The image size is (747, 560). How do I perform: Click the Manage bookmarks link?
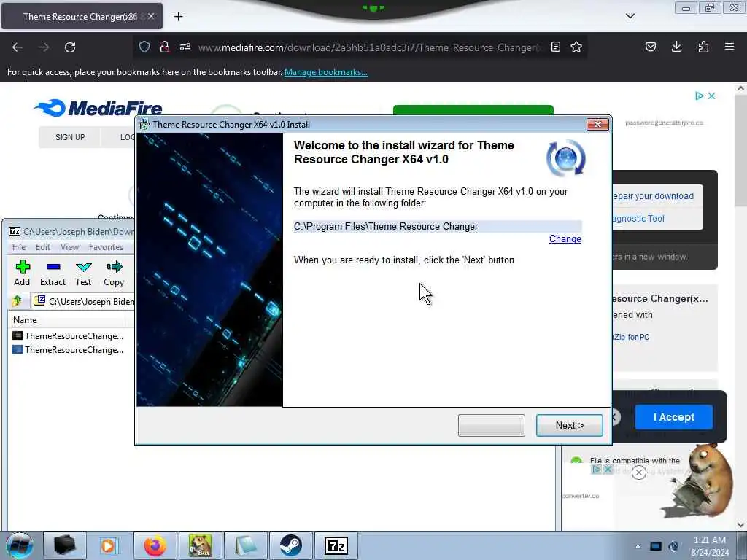[326, 72]
